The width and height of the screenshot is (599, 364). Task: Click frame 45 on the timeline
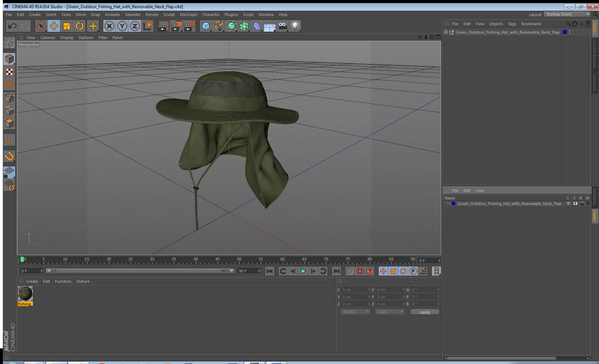217,260
